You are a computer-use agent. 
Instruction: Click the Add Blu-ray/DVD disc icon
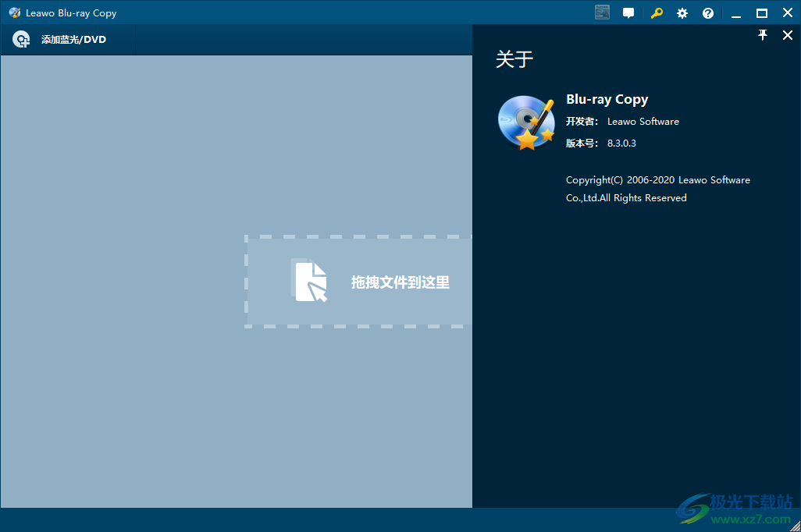tap(21, 39)
